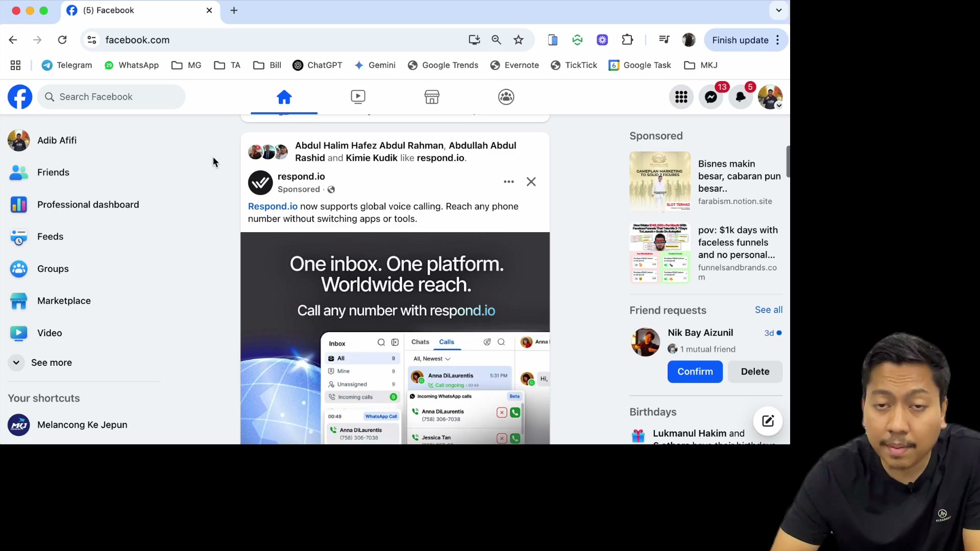
Task: Open the account profile picture menu
Action: tap(770, 97)
